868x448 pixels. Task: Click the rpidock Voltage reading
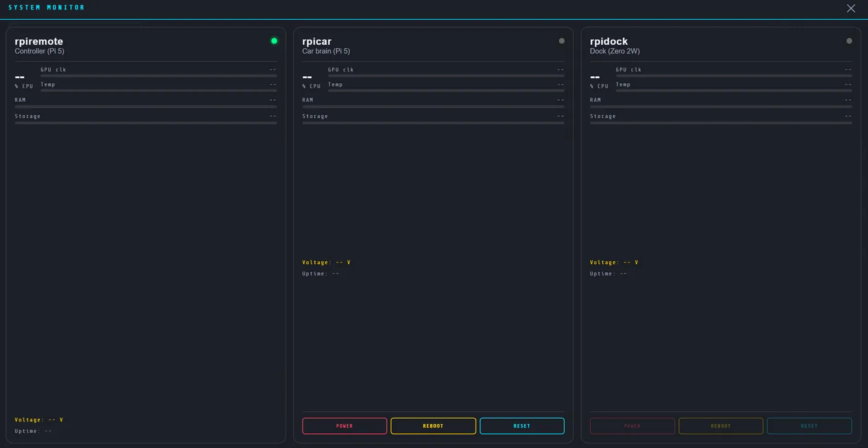click(x=614, y=262)
